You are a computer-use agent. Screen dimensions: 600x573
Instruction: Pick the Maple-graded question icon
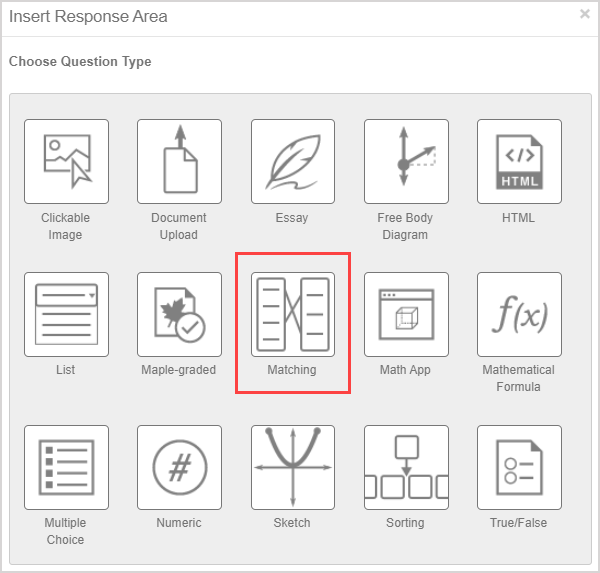coord(179,314)
